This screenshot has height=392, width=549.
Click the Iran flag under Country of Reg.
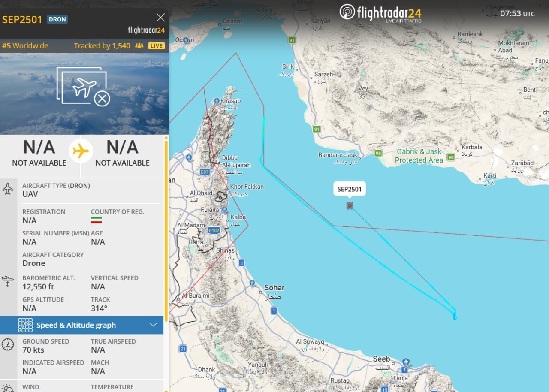click(96, 220)
